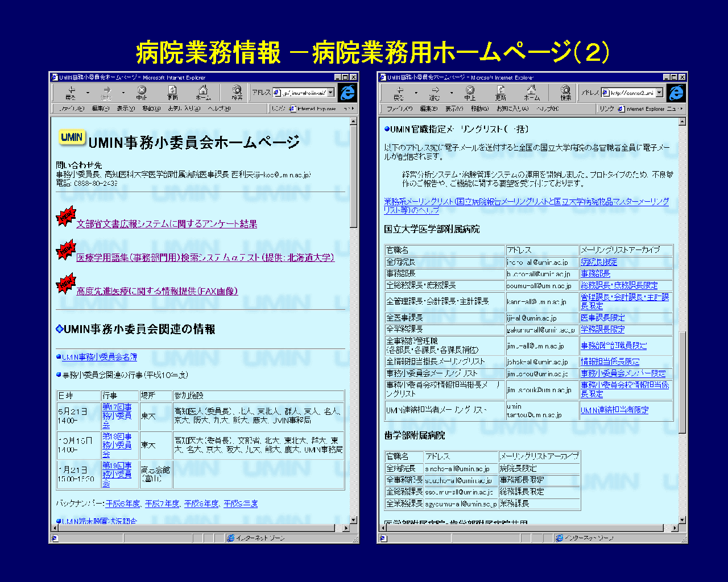Click the Refresh icon in left browser
The image size is (728, 582).
coord(172,92)
